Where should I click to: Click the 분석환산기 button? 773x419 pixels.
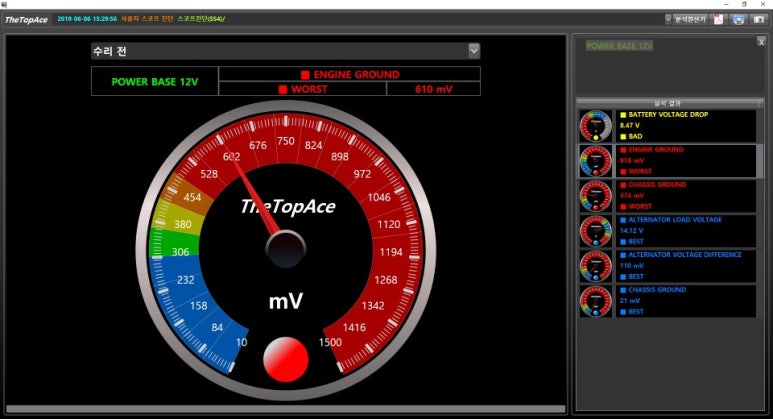(x=690, y=19)
